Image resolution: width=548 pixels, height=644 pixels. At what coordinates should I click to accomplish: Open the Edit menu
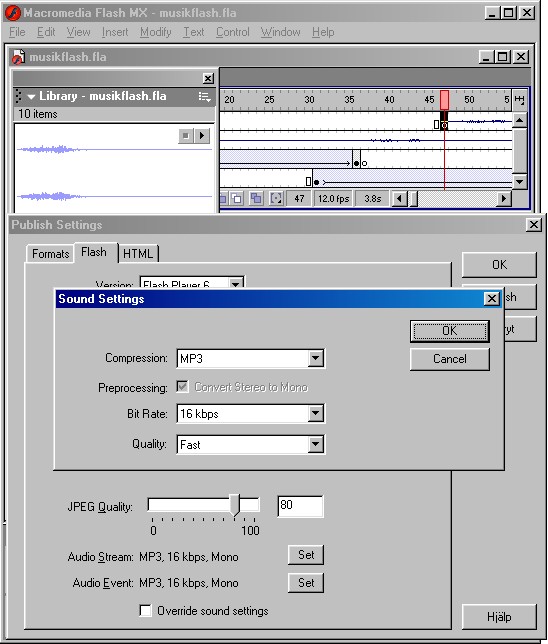(x=46, y=32)
